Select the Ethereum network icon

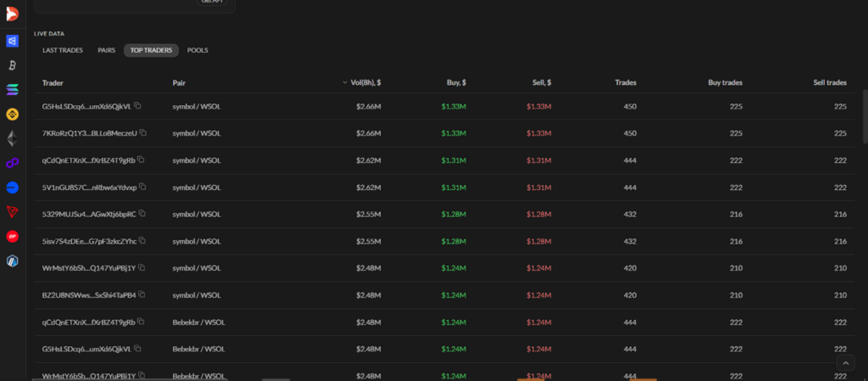[12, 138]
